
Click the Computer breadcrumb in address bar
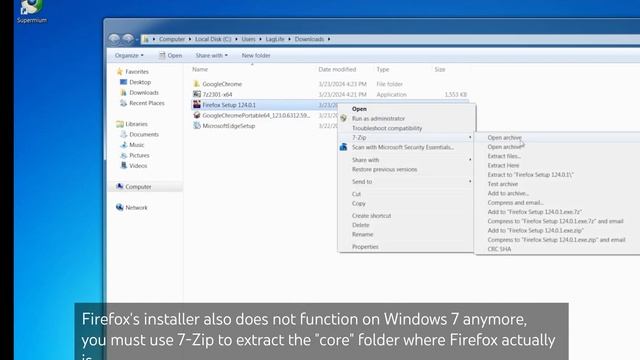point(172,39)
